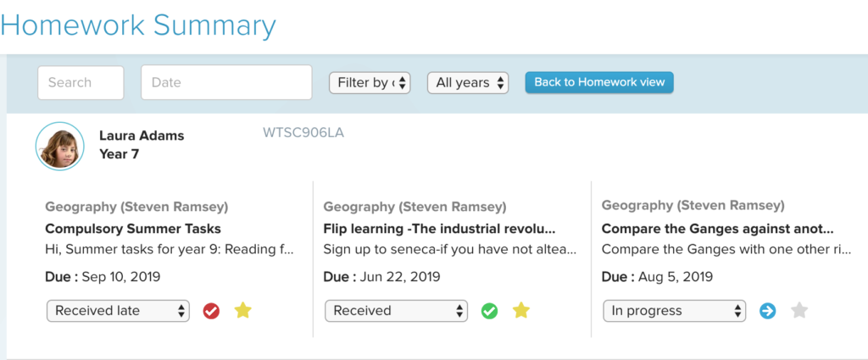Viewport: 868px width, 360px height.
Task: Open the Received status dropdown
Action: click(397, 311)
